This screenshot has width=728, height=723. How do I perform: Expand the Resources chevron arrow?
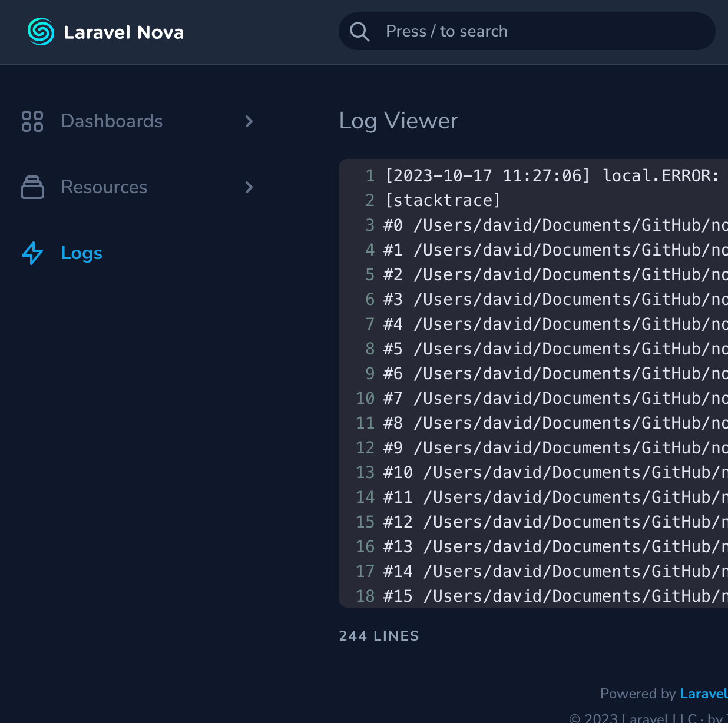249,187
